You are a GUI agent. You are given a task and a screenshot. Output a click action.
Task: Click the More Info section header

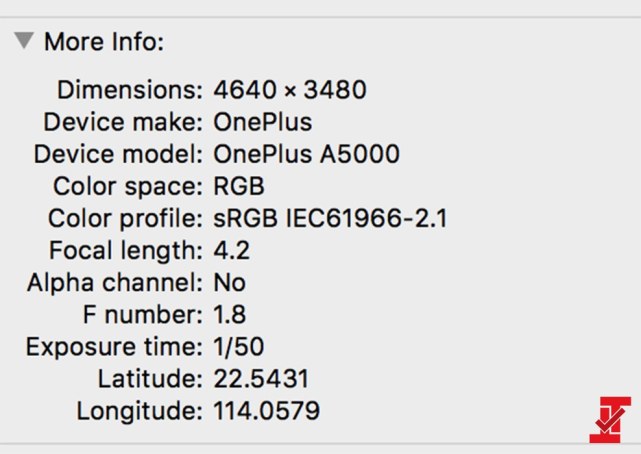[104, 42]
